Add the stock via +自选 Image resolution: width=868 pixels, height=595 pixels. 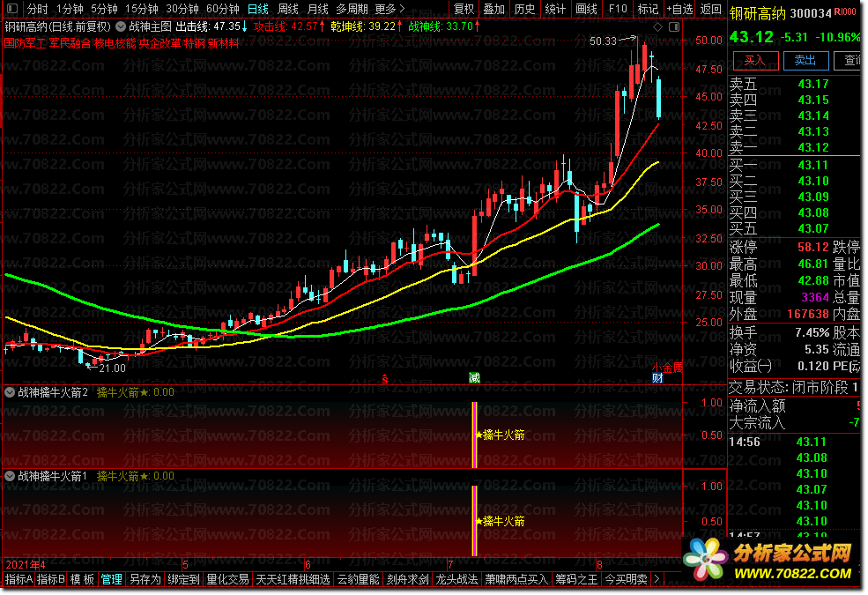tap(679, 9)
